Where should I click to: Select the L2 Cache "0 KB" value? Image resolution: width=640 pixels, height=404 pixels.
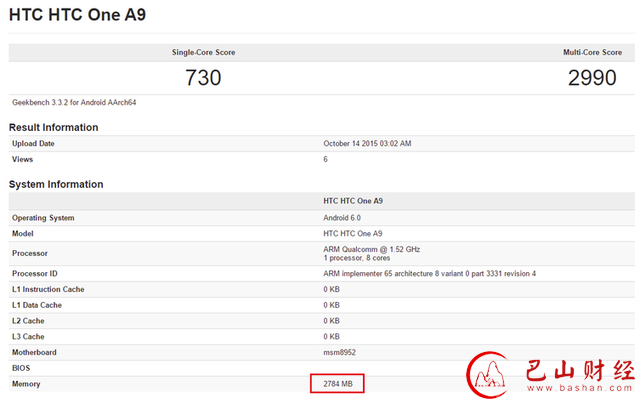pyautogui.click(x=331, y=321)
